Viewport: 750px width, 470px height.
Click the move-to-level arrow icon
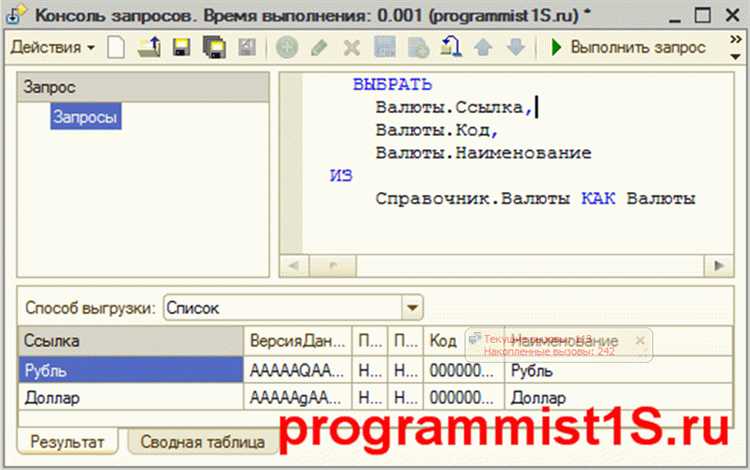tap(451, 47)
